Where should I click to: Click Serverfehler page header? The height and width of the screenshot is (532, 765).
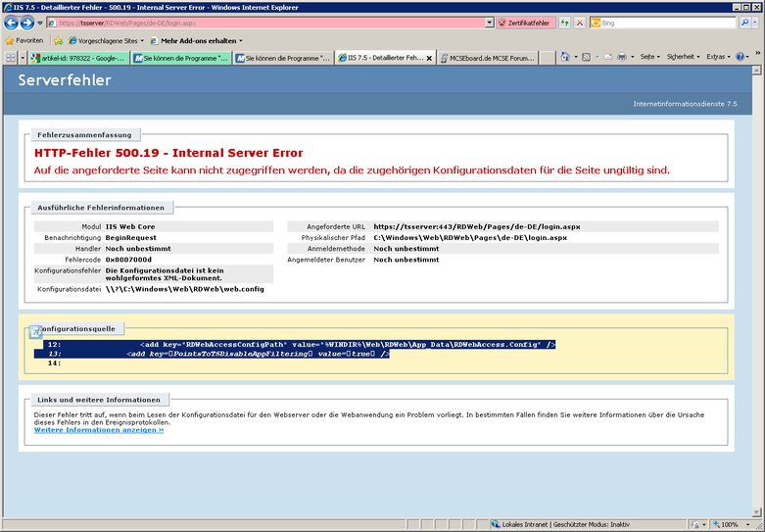[x=65, y=80]
